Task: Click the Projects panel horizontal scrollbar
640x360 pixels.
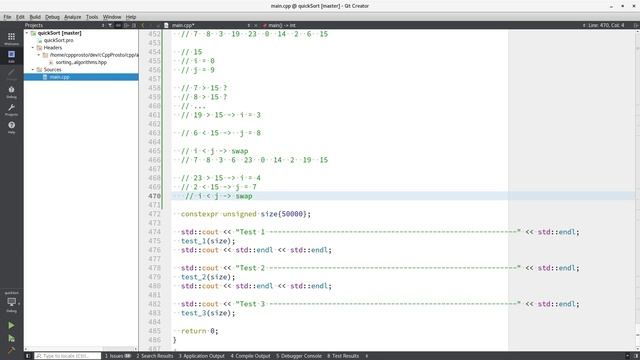Action: (80, 349)
